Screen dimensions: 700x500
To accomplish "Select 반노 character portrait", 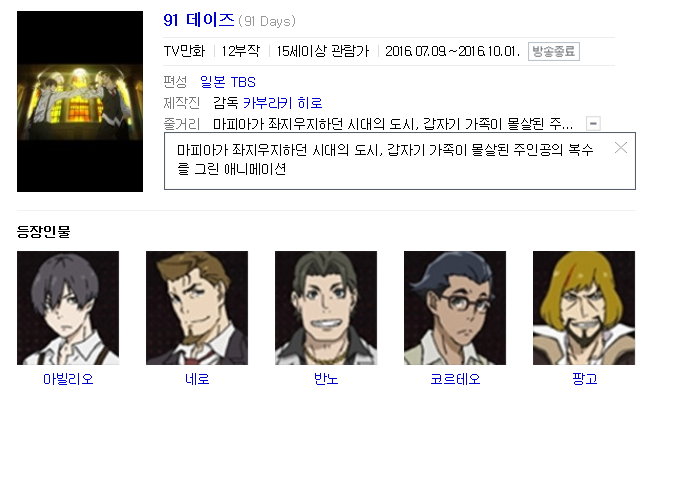I will pos(326,308).
